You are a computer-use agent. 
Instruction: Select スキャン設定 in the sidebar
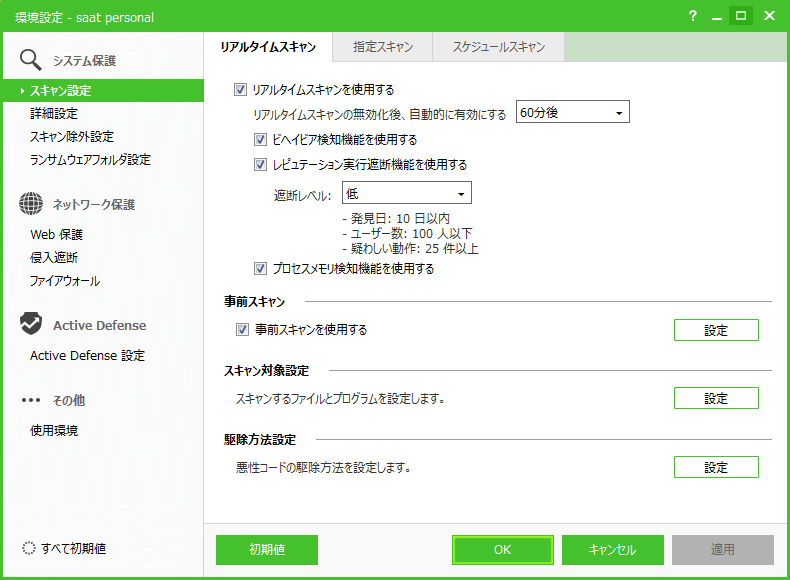[103, 91]
